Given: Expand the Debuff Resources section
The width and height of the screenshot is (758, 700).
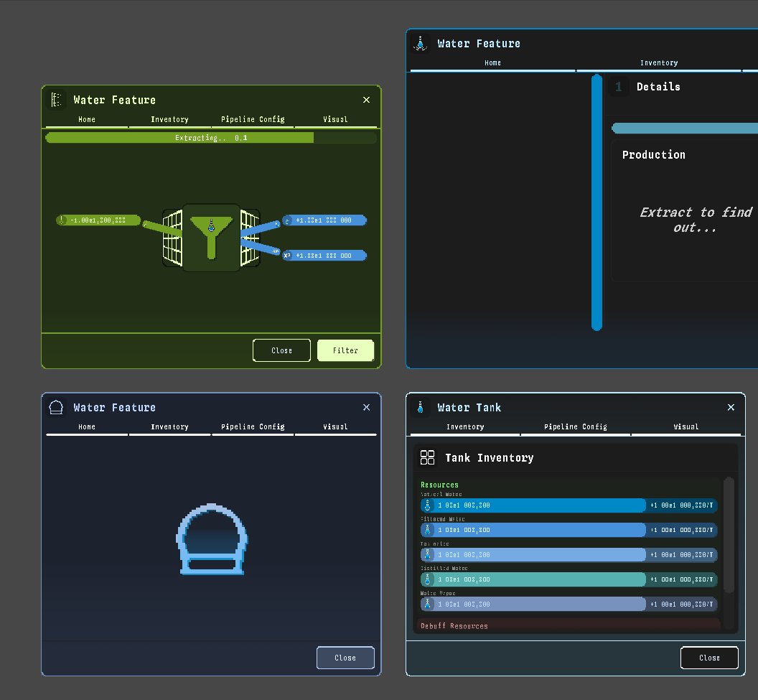Looking at the screenshot, I should pos(454,626).
